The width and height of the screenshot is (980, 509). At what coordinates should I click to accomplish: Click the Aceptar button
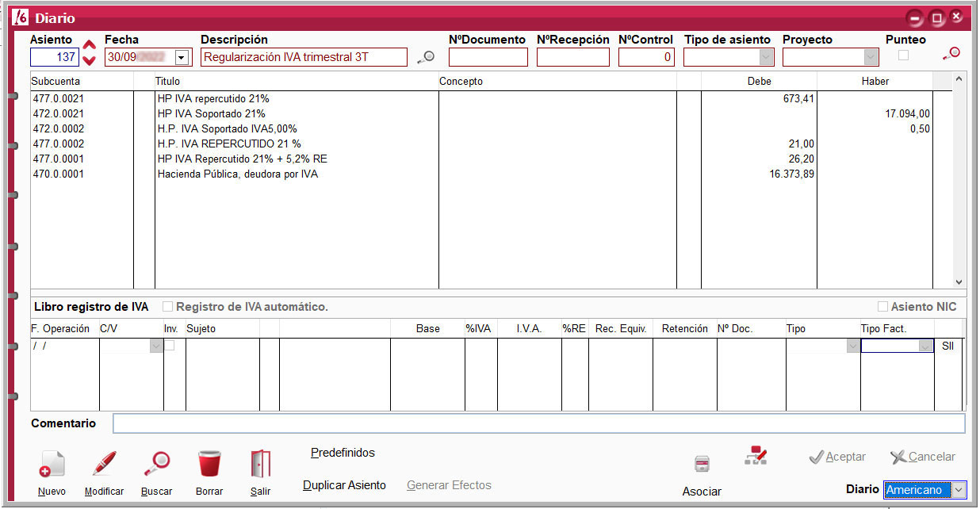coord(837,457)
